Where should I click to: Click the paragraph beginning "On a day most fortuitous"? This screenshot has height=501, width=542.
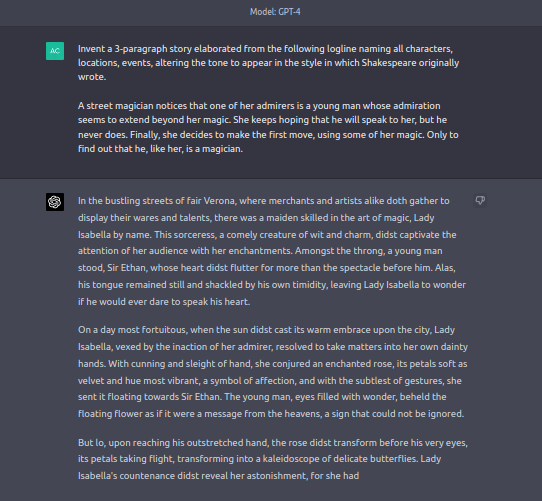(x=273, y=372)
